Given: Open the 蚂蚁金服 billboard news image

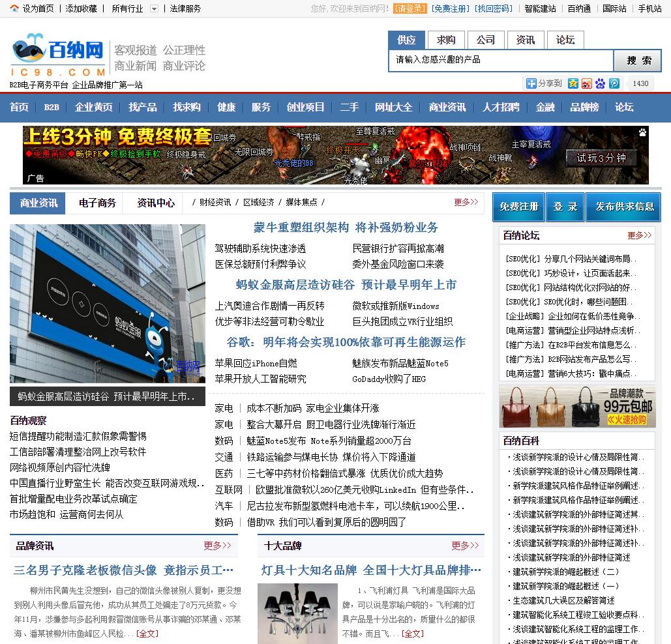Looking at the screenshot, I should pos(108,303).
